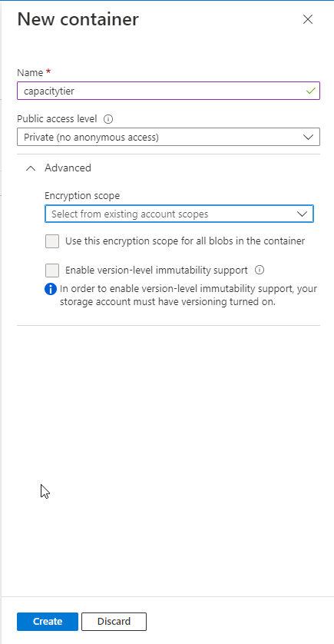Viewport: 334px width, 644px height.
Task: Click the Discard button
Action: tap(114, 622)
